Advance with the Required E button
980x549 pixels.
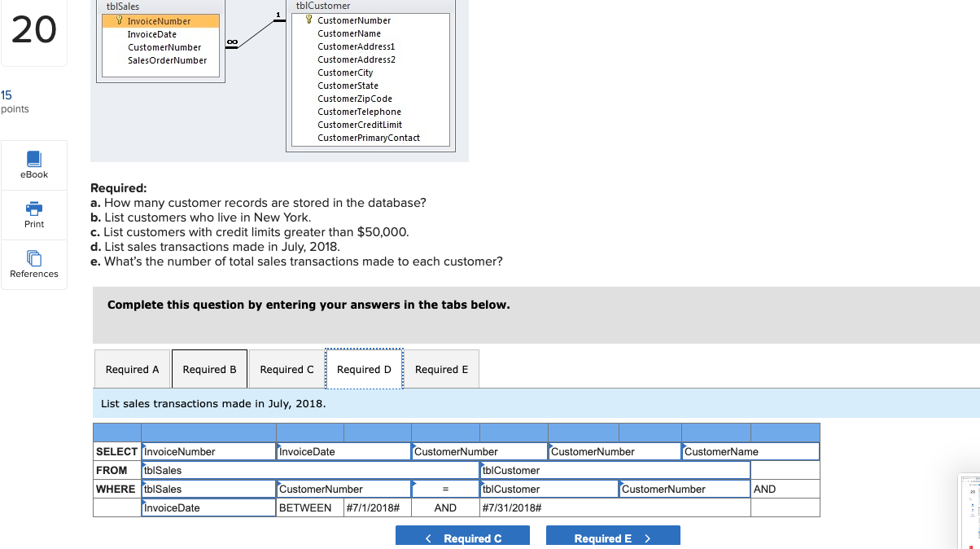tap(613, 538)
